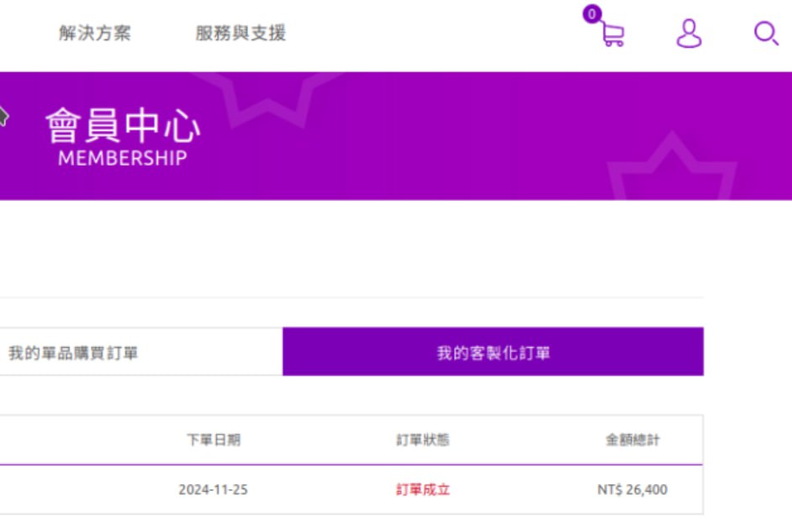Sort by 下單日期 column header
Viewport: 792px width, 532px height.
213,440
